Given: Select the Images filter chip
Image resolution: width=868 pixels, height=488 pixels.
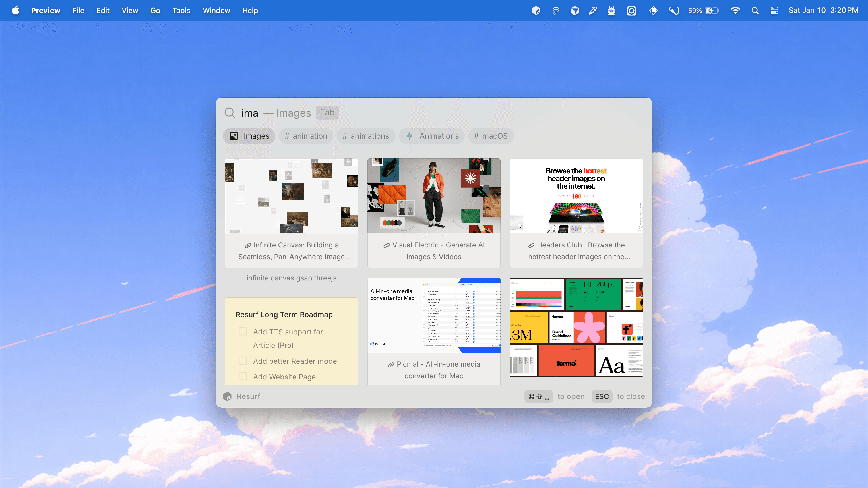Looking at the screenshot, I should point(249,136).
